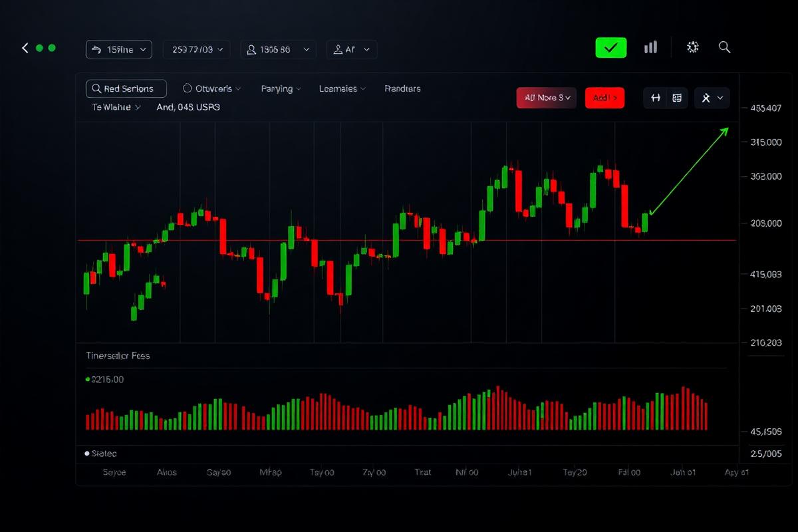Click the 'Siatec' legend item
Image resolution: width=798 pixels, height=532 pixels.
pyautogui.click(x=101, y=454)
